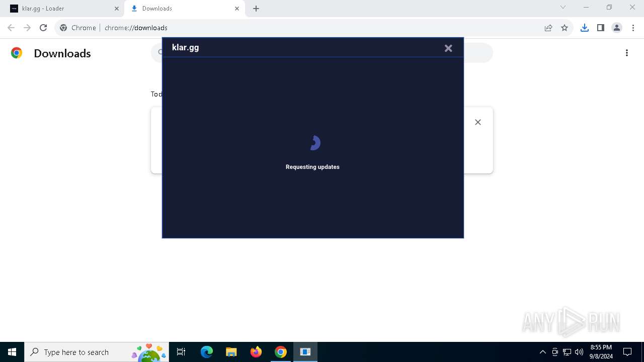644x362 pixels.
Task: Open the volume tray icon
Action: (579, 352)
